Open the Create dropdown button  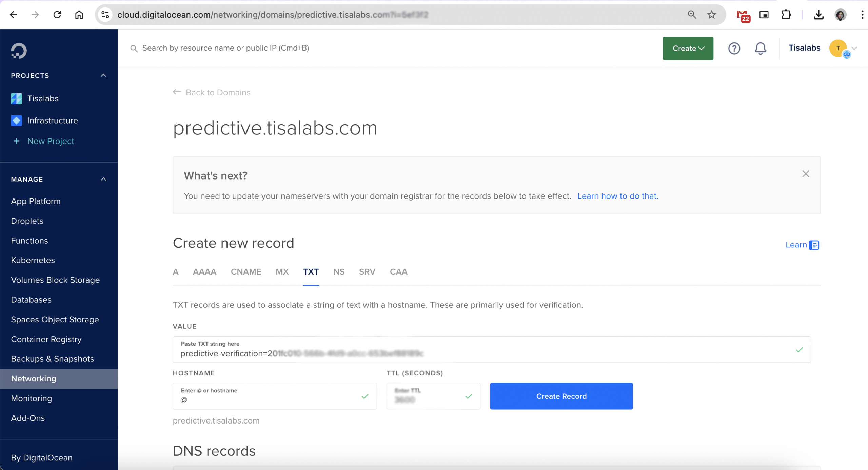(688, 48)
